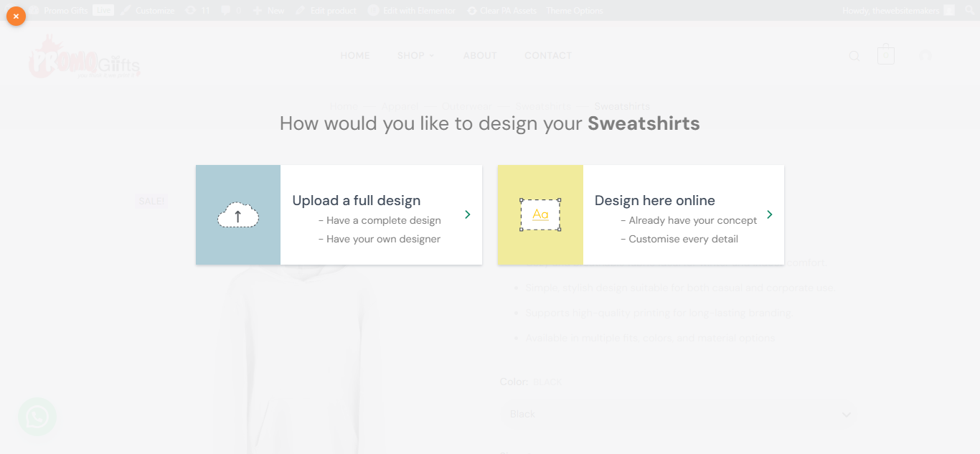980x454 pixels.
Task: Click the user account icon in header
Action: [925, 56]
